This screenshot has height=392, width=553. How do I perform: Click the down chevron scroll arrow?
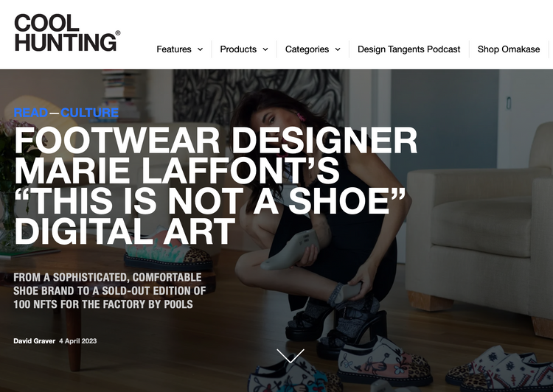291,355
